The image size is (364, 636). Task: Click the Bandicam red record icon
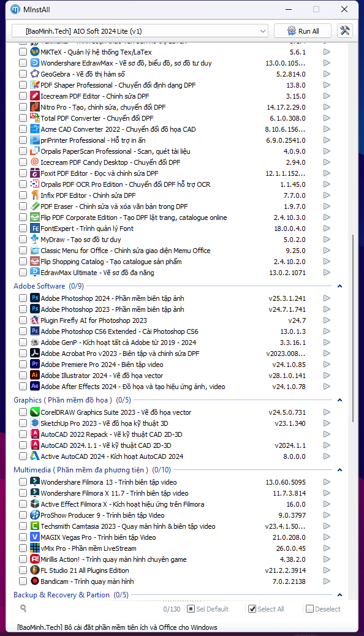(35, 581)
